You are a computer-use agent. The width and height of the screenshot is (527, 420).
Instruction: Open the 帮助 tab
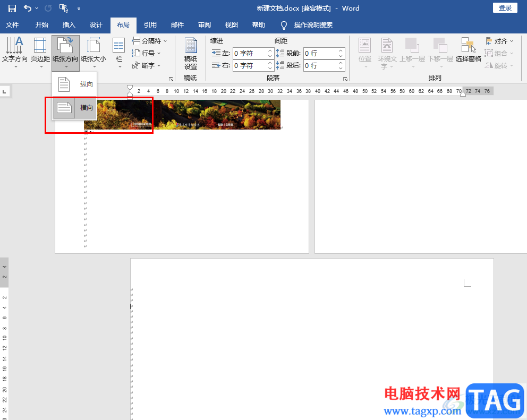click(x=259, y=25)
